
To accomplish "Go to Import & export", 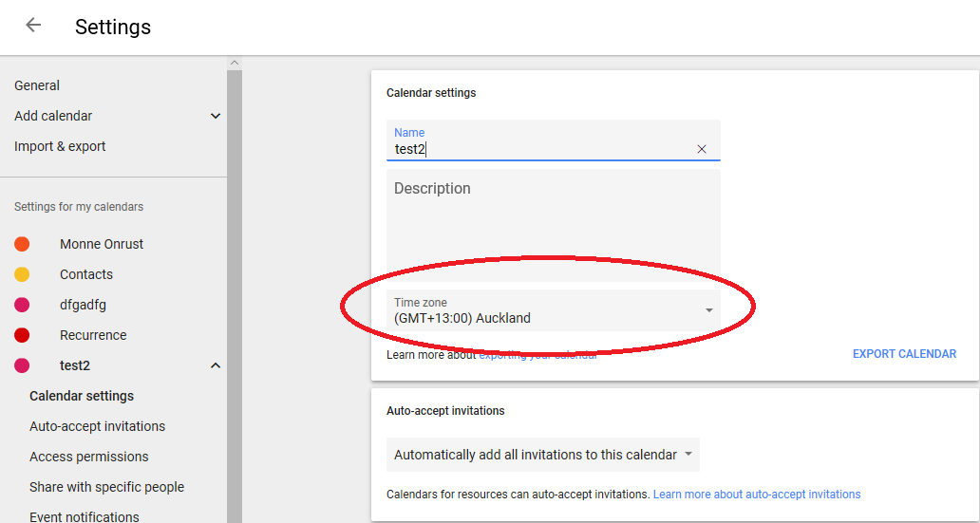I will pos(60,146).
